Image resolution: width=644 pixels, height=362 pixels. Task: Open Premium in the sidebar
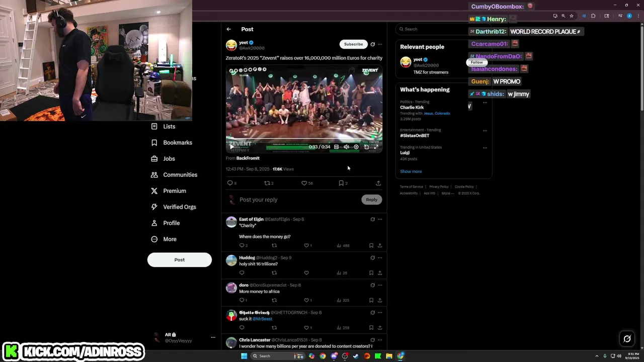pyautogui.click(x=169, y=191)
